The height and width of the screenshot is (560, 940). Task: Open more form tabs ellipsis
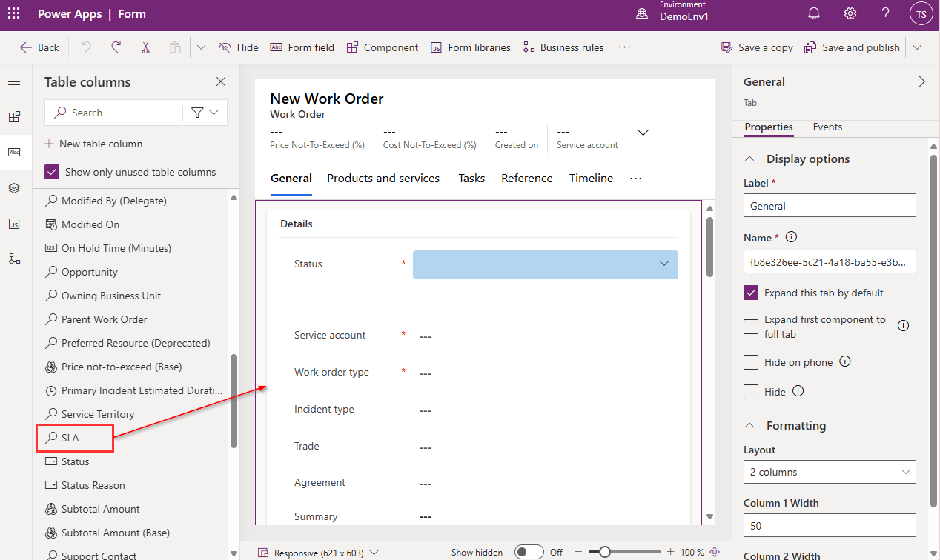click(x=635, y=178)
